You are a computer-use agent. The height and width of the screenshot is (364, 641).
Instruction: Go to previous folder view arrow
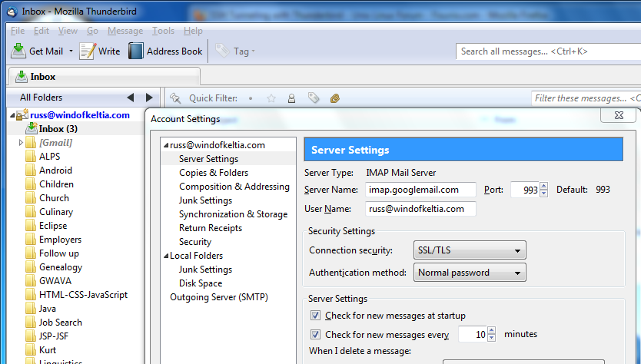coord(131,98)
